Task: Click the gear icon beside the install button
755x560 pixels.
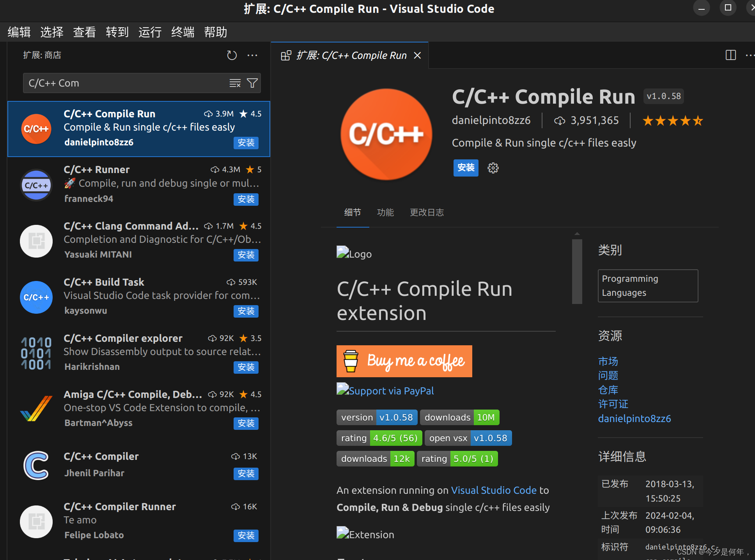Action: point(493,168)
